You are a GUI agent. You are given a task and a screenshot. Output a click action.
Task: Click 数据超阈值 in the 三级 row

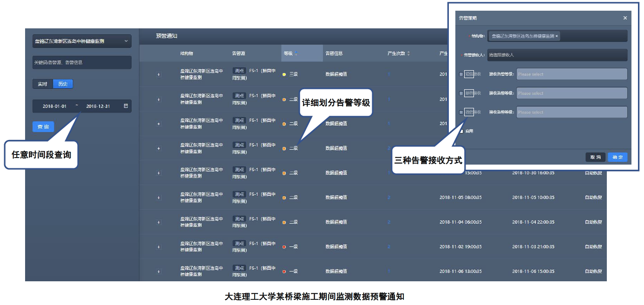[x=336, y=74]
